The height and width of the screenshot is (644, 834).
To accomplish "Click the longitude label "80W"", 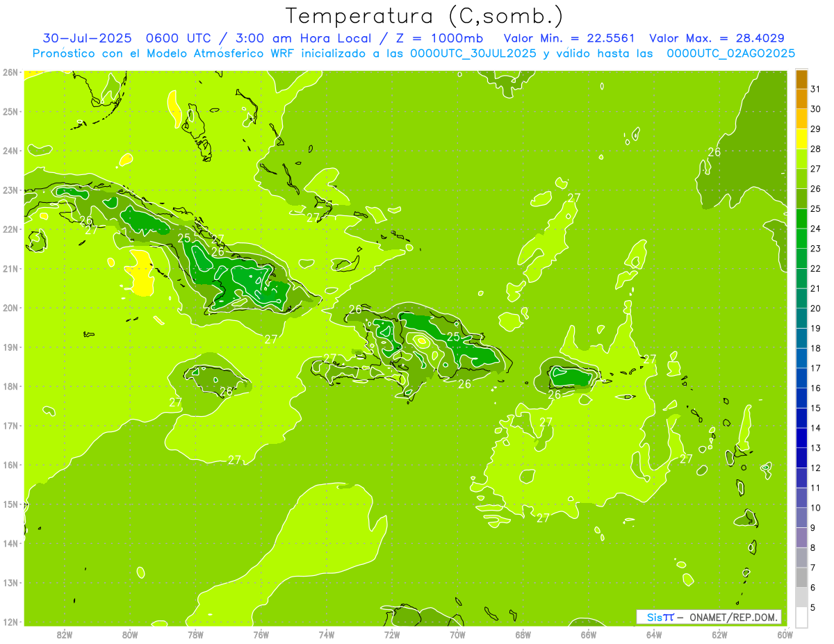I will point(130,634).
